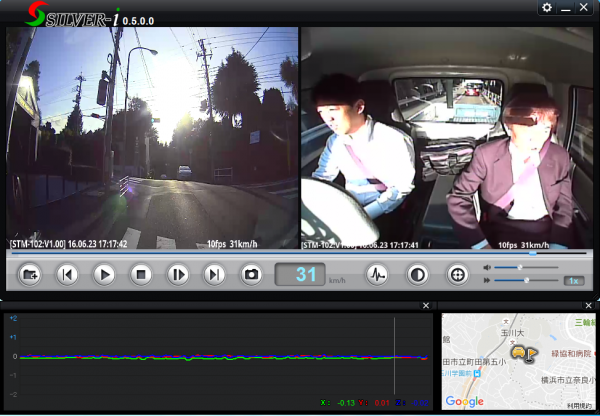Toggle the G-sensor graph icon
600x416 pixels.
point(376,274)
